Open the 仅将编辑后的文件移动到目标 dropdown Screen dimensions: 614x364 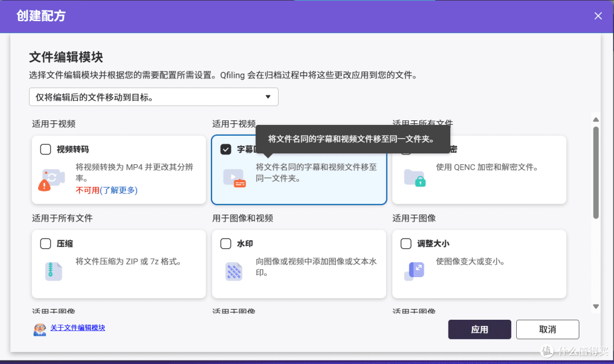153,97
